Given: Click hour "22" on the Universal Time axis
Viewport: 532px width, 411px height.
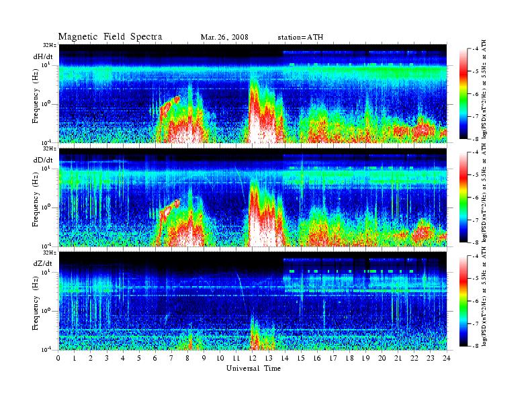Looking at the screenshot, I should click(414, 358).
